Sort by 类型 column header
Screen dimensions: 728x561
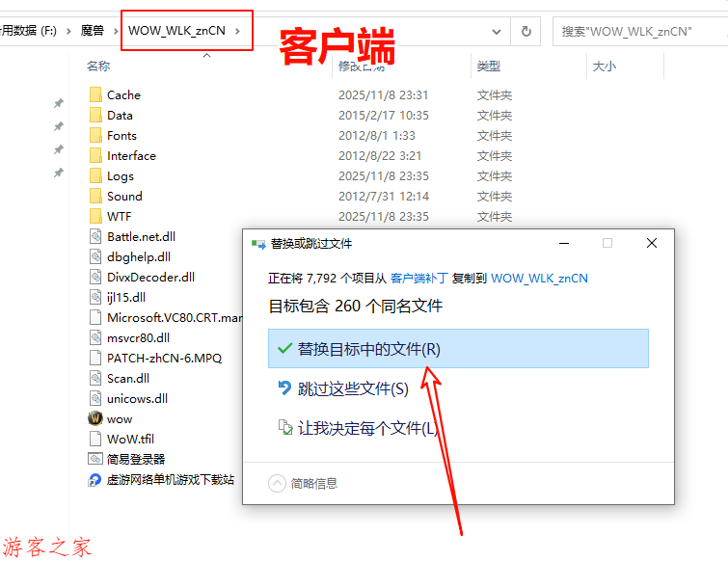(488, 67)
